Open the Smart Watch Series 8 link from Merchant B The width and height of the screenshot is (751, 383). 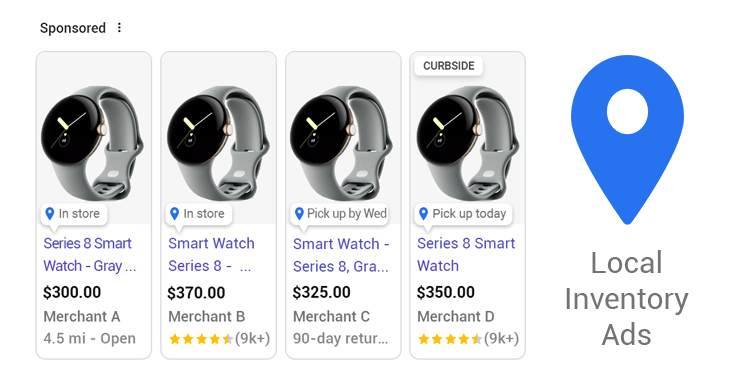pos(211,254)
